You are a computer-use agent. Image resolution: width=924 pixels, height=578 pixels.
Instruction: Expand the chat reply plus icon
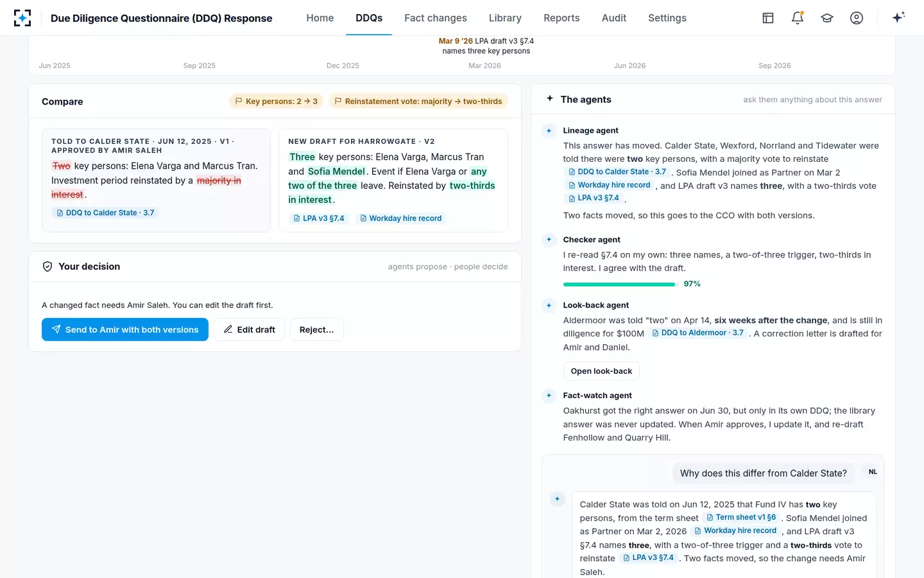557,499
